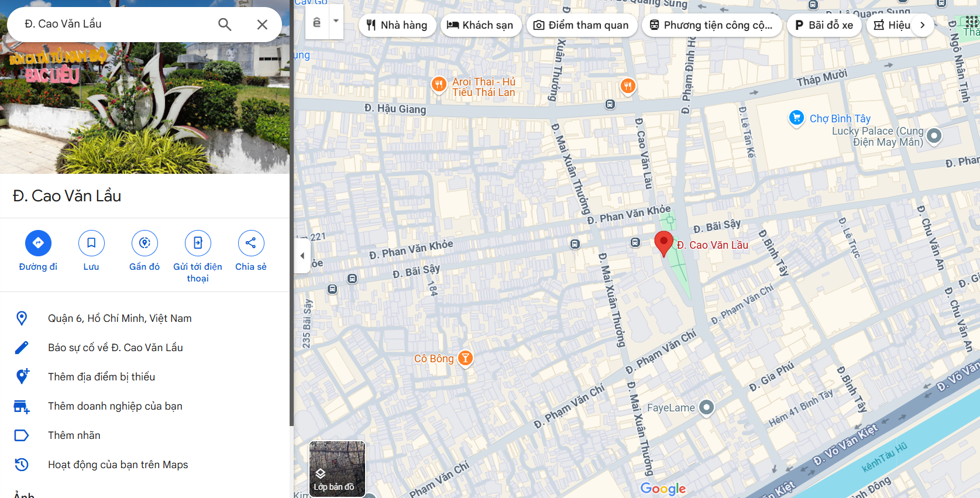Image resolution: width=980 pixels, height=498 pixels.
Task: Click the Quận 6, Hồ Chí Minh address
Action: click(x=120, y=318)
